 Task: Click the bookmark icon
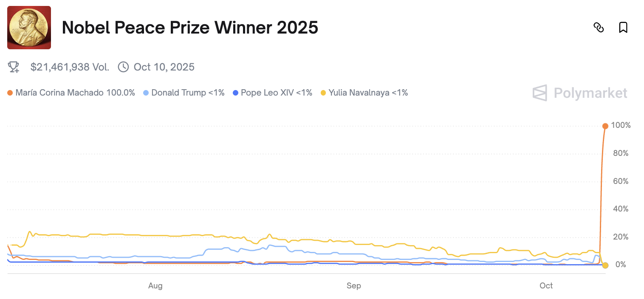pos(623,27)
